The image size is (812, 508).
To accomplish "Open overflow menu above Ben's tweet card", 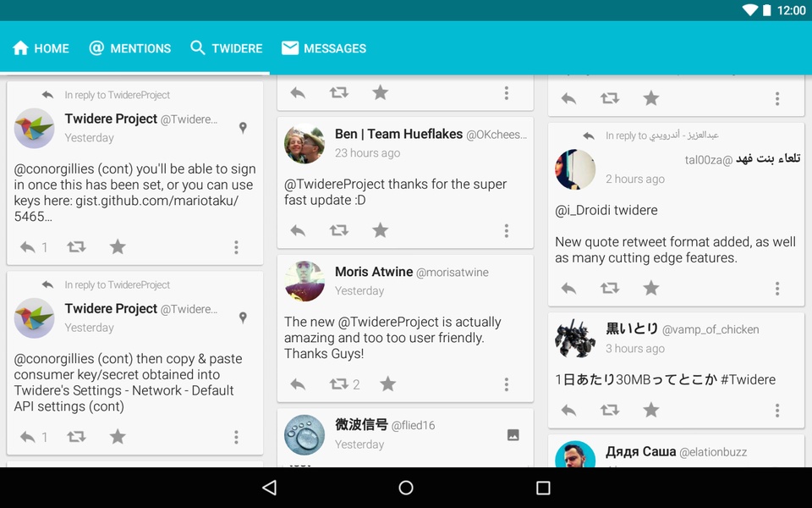I will pos(507,93).
